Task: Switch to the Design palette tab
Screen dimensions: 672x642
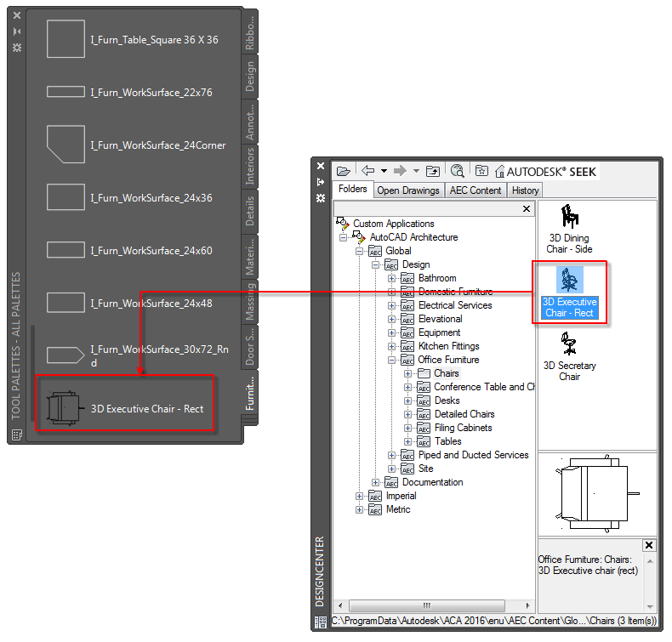Action: pyautogui.click(x=250, y=77)
